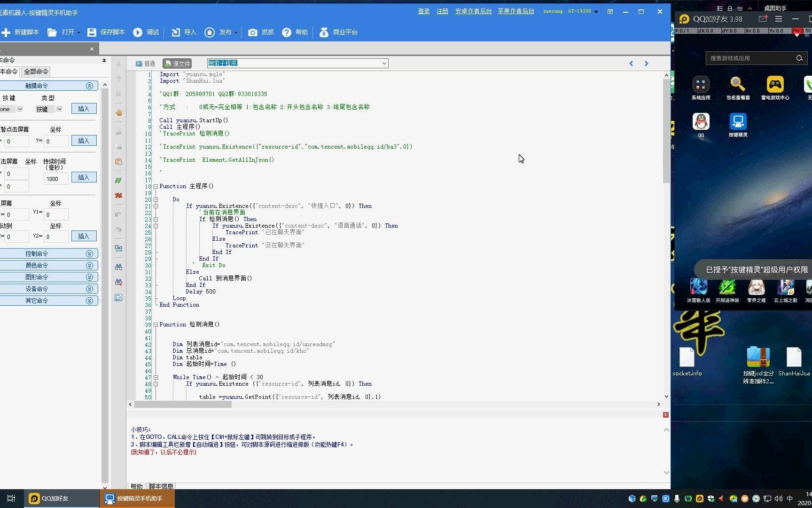Viewport: 812px width, 508px height.
Task: Click the copy icon in editor sidebar
Action: [x=118, y=146]
